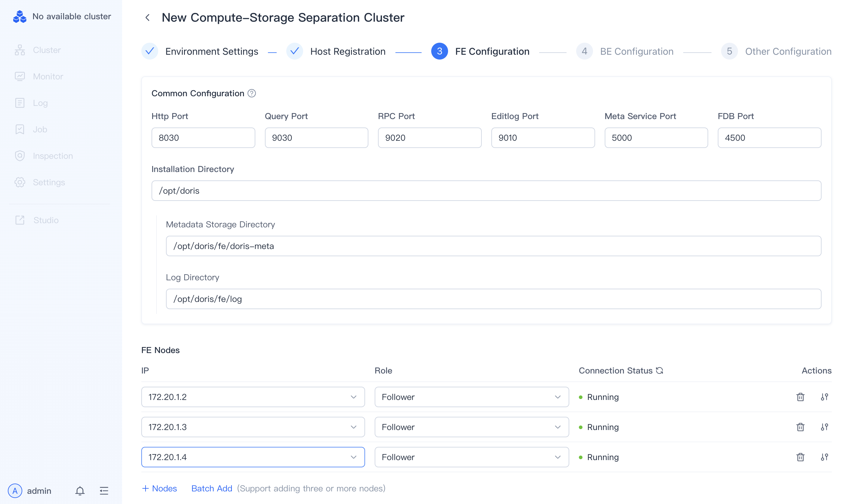Open Monitor in the sidebar
This screenshot has height=504, width=845.
coord(48,76)
